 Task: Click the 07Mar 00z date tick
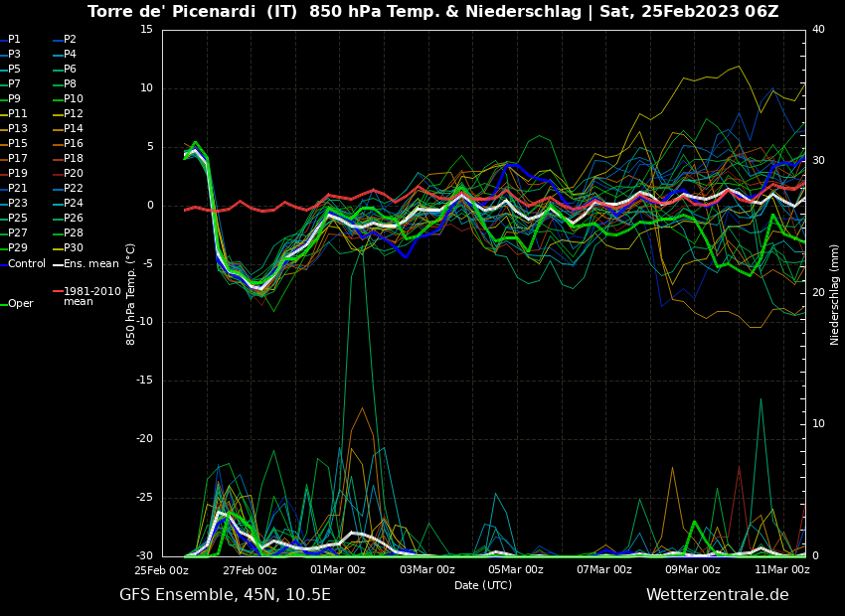click(x=604, y=569)
